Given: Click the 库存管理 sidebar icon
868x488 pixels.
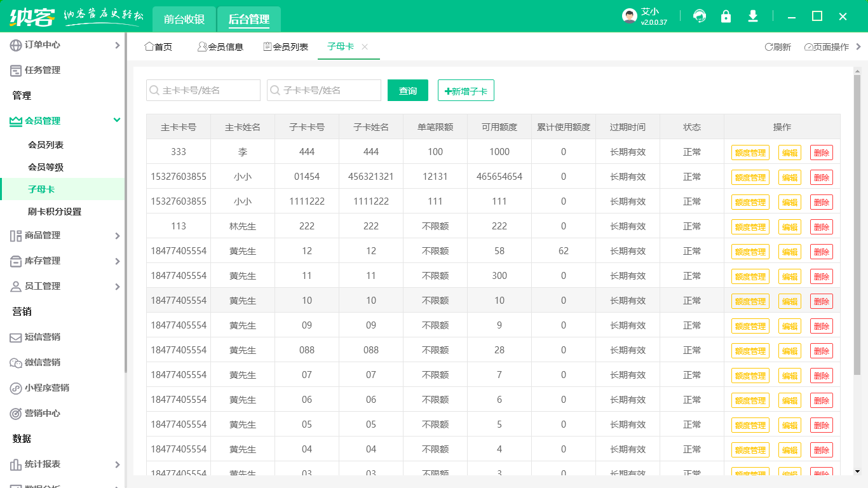Looking at the screenshot, I should [x=16, y=261].
